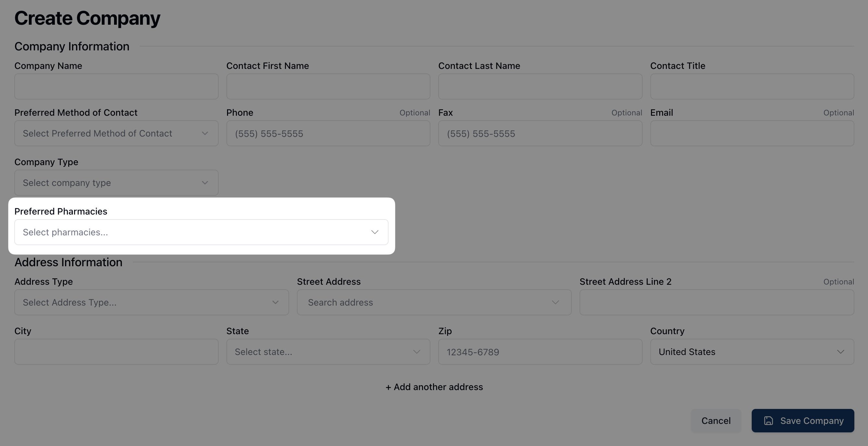The image size is (868, 446).
Task: Click the chevron in Company Type select
Action: click(205, 183)
